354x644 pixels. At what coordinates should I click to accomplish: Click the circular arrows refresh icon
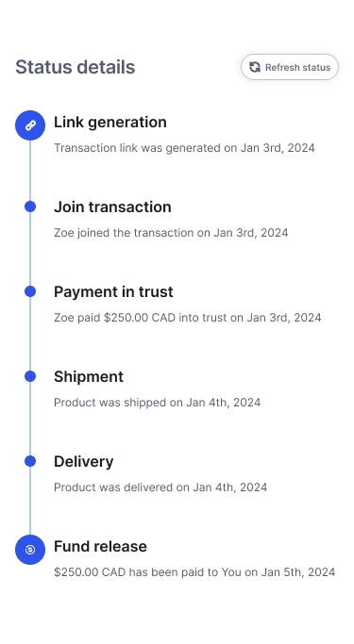tap(255, 67)
